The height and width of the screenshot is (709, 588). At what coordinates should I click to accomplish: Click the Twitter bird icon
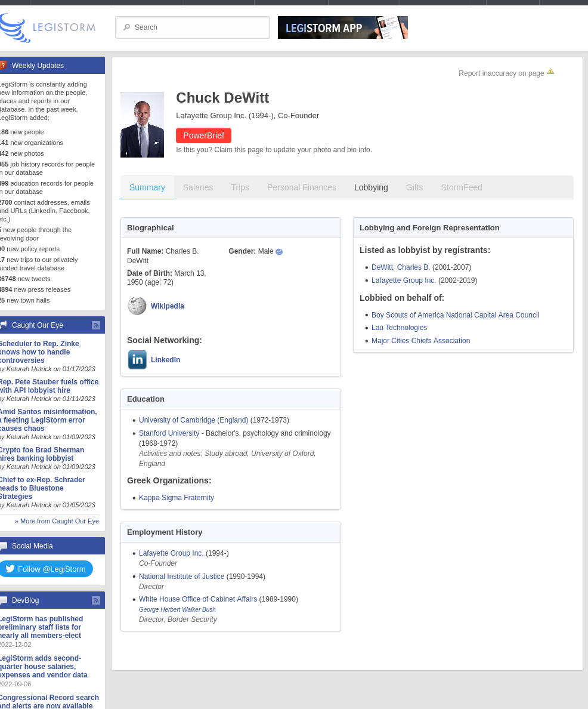click(10, 569)
